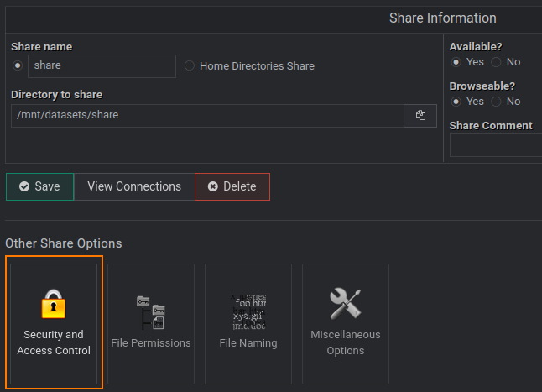542x392 pixels.
Task: Select the Share name radio button
Action: coord(18,65)
